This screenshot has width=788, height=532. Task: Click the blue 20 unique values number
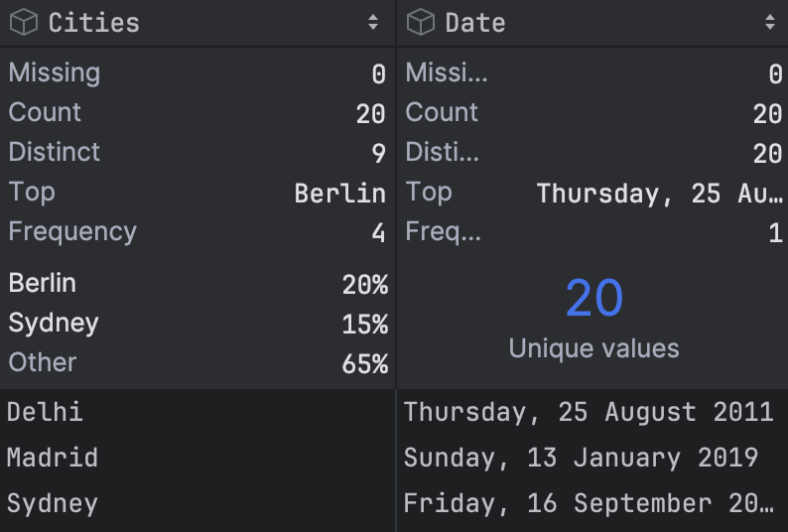(594, 298)
